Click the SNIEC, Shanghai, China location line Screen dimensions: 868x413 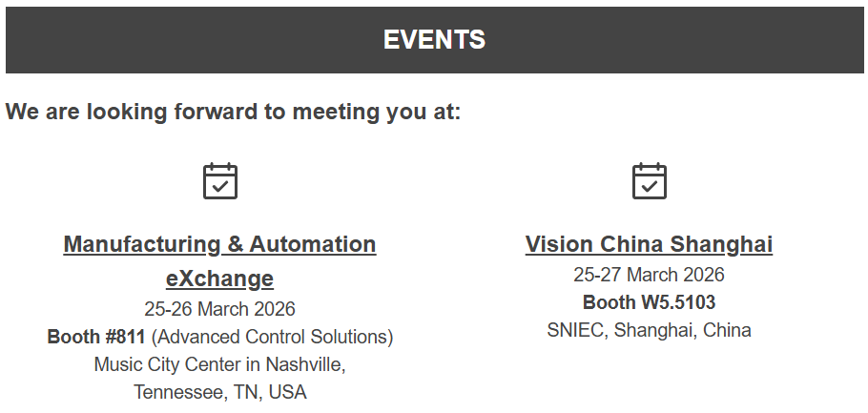tap(649, 330)
